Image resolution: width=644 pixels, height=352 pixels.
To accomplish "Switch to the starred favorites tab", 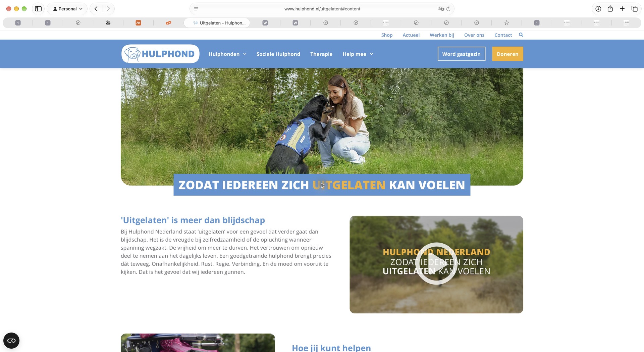I will click(x=506, y=23).
